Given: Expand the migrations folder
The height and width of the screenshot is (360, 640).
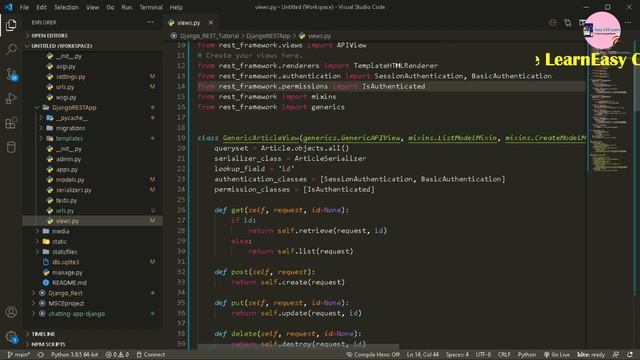Looking at the screenshot, I should pos(70,128).
